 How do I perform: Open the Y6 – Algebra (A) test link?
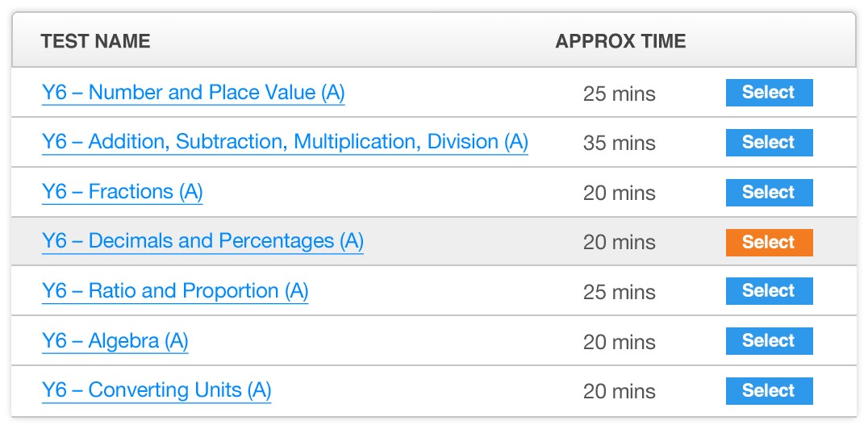point(115,341)
